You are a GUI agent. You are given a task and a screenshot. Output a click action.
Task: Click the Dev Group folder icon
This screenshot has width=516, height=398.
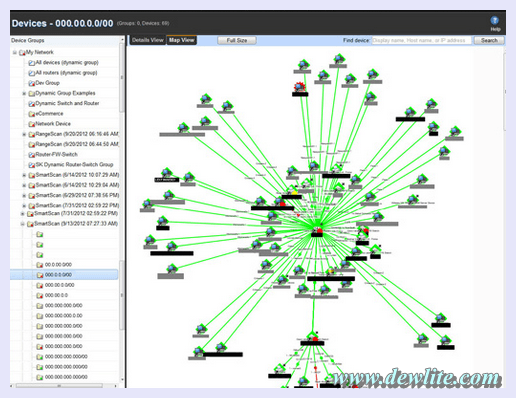(32, 83)
